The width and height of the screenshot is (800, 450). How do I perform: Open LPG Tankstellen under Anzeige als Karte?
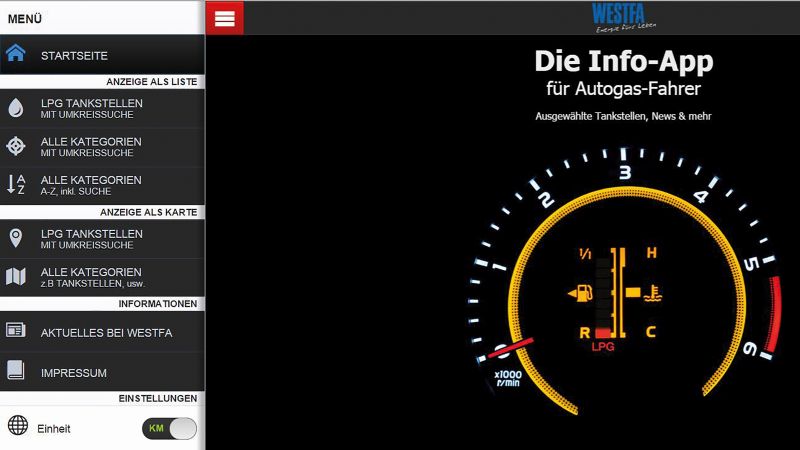coord(102,239)
